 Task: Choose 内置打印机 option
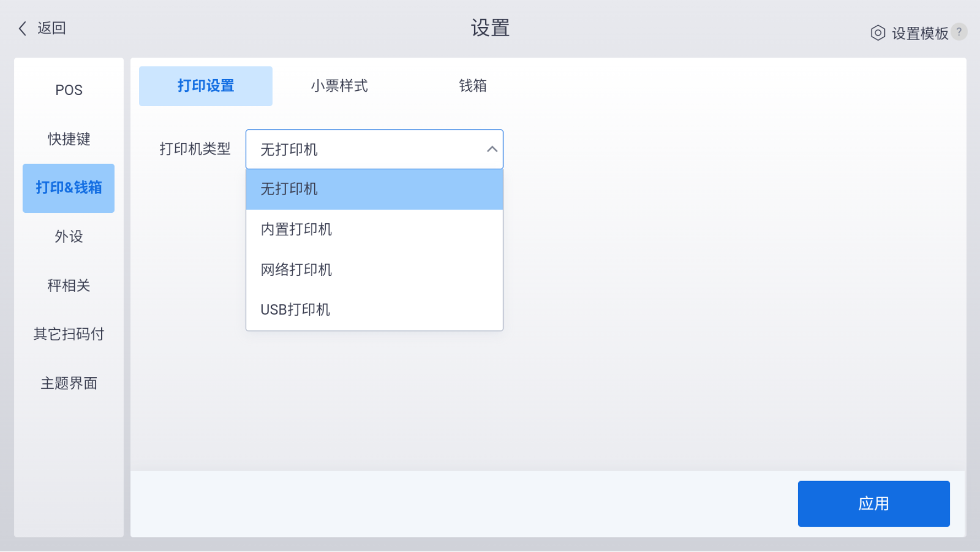[375, 230]
